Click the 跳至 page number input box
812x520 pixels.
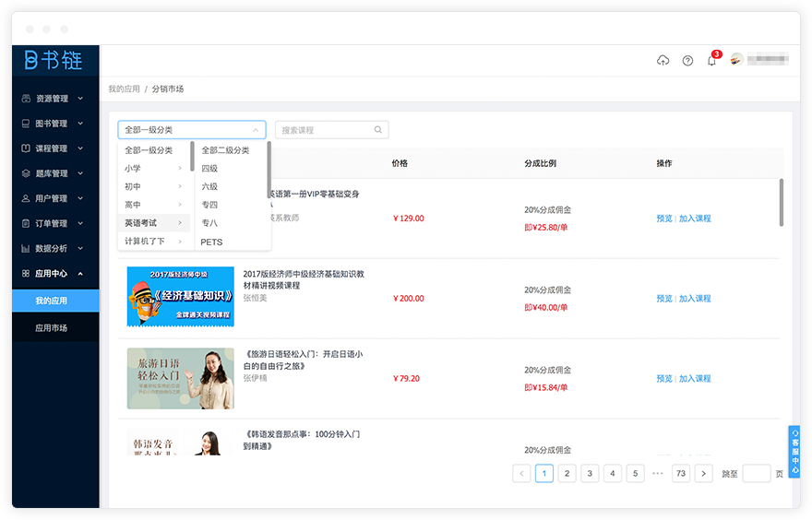(756, 473)
